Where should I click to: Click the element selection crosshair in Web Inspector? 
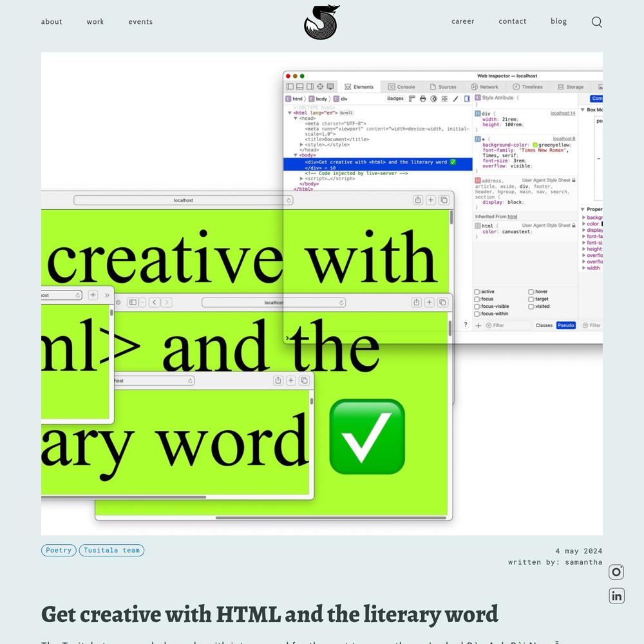click(x=320, y=87)
